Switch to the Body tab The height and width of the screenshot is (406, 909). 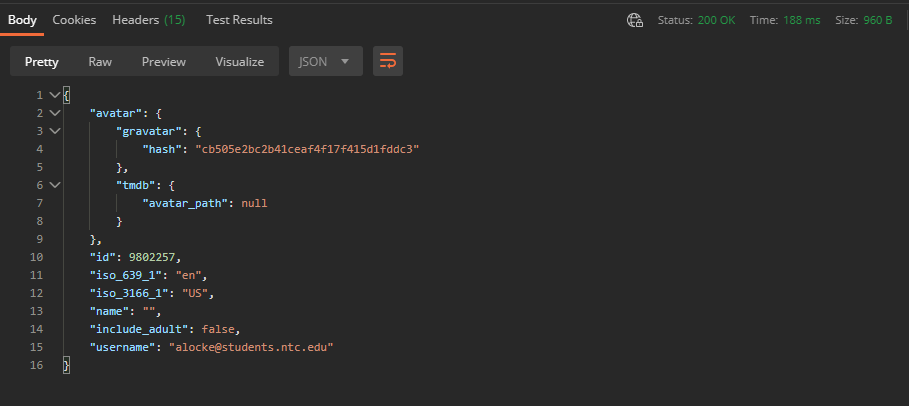click(22, 20)
